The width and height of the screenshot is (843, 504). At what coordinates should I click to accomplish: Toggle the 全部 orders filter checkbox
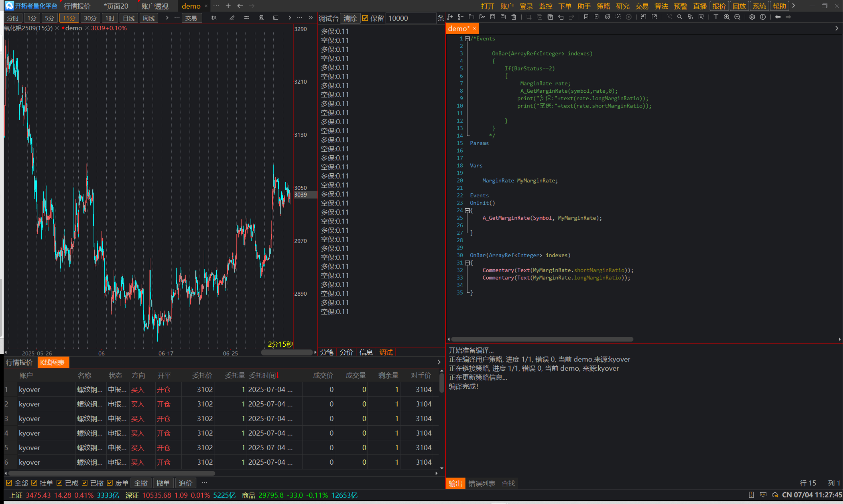pos(9,483)
